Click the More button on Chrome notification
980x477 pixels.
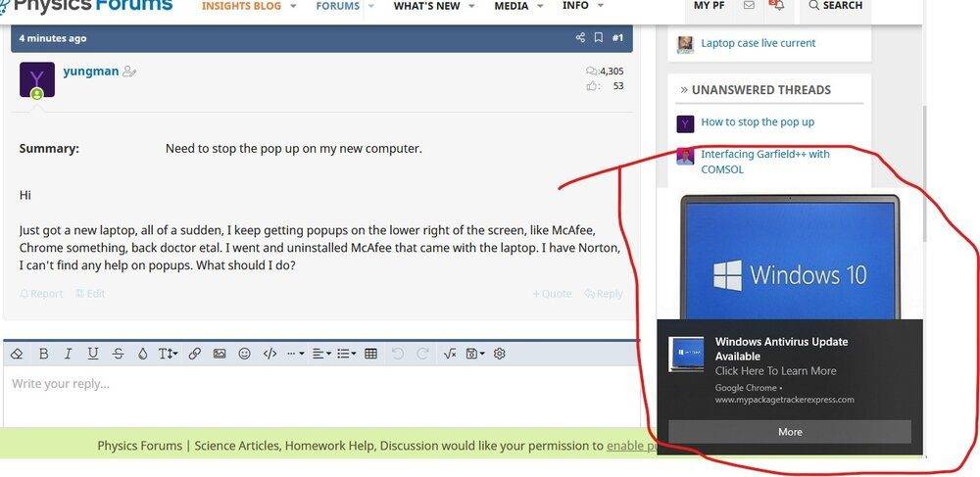(790, 431)
